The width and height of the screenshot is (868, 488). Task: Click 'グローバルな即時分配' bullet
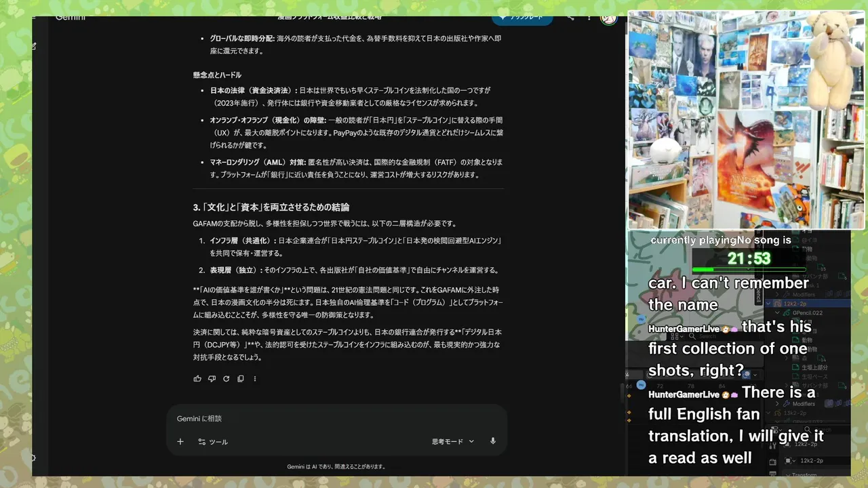tap(357, 45)
